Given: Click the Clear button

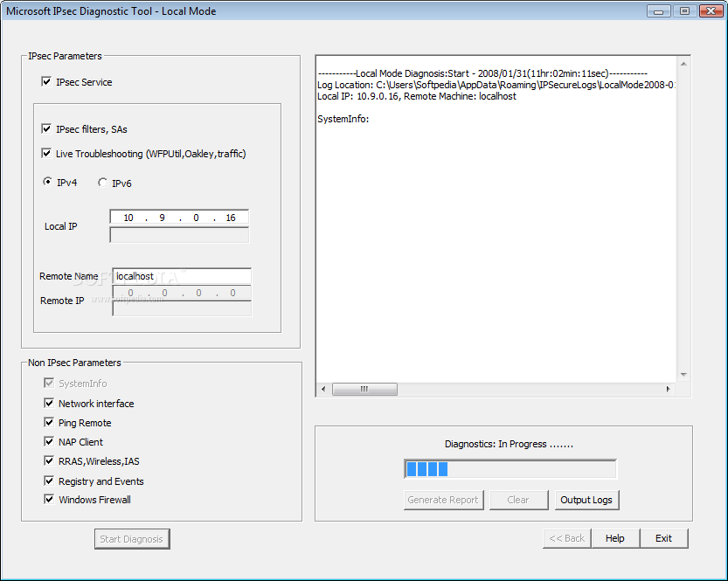Looking at the screenshot, I should tap(518, 500).
